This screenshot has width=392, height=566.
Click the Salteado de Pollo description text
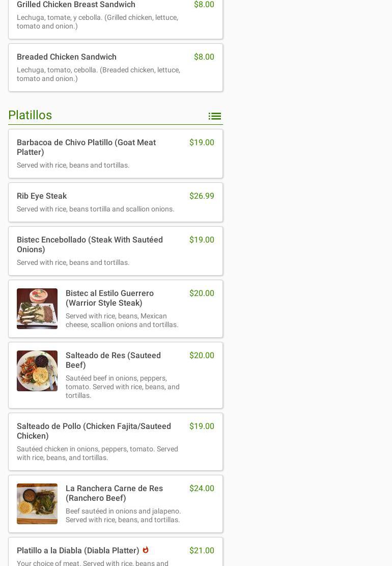point(97,453)
